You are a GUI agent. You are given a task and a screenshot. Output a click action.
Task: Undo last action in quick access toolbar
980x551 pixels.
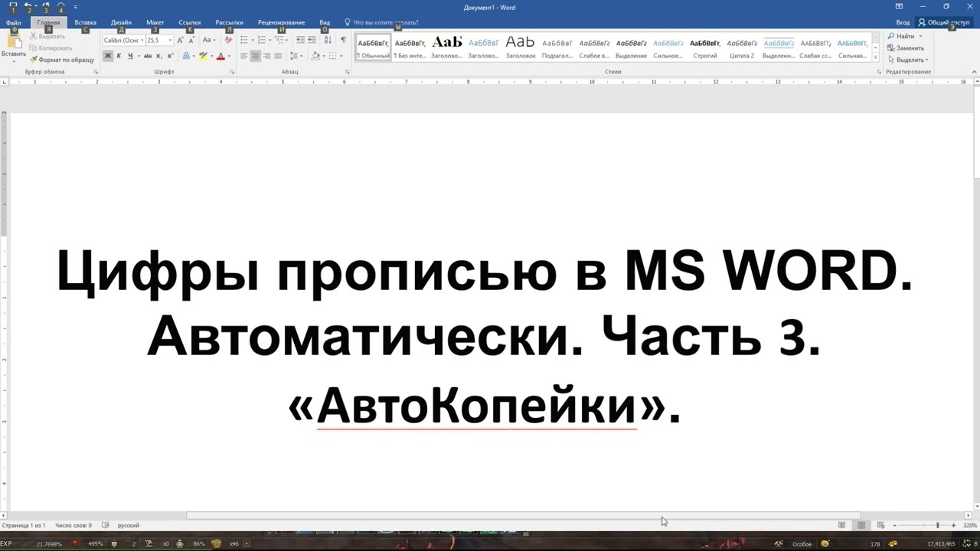coord(28,7)
